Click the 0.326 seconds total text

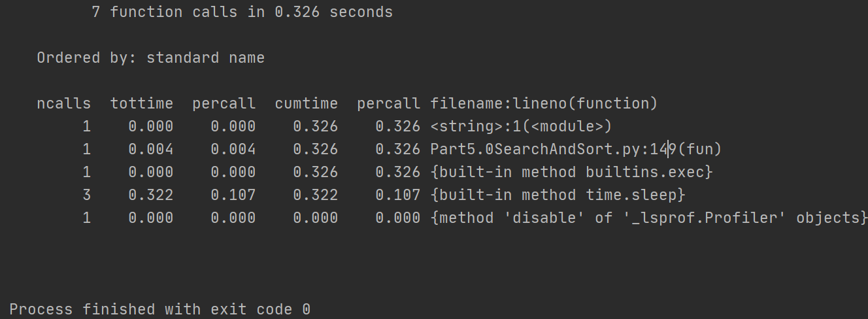(334, 12)
